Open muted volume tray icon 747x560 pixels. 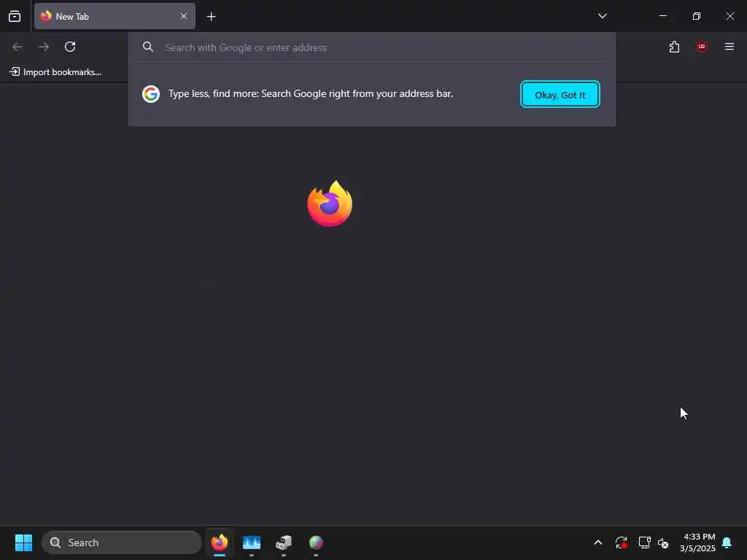(663, 542)
